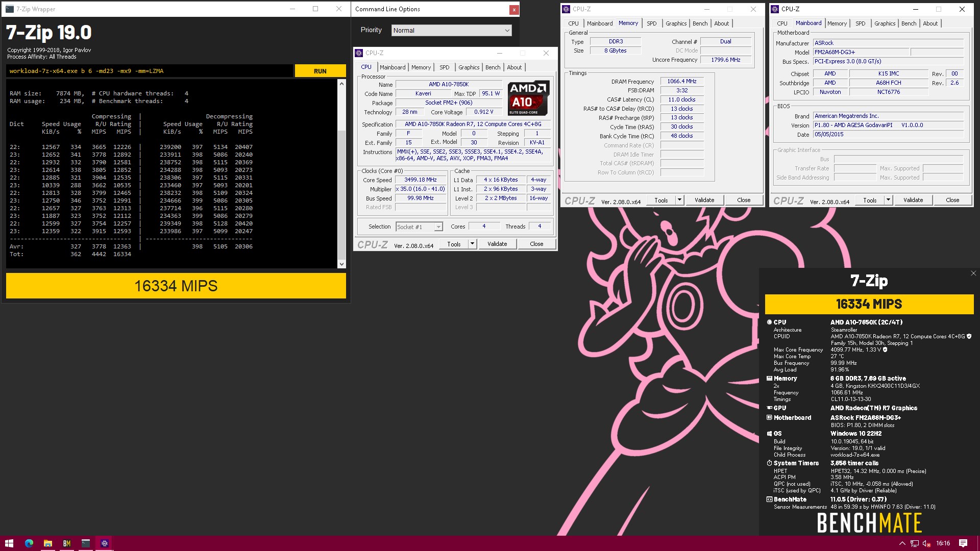This screenshot has height=551, width=980.
Task: Expand Tools dropdown arrow in CPU-Z CPU window
Action: tap(473, 244)
